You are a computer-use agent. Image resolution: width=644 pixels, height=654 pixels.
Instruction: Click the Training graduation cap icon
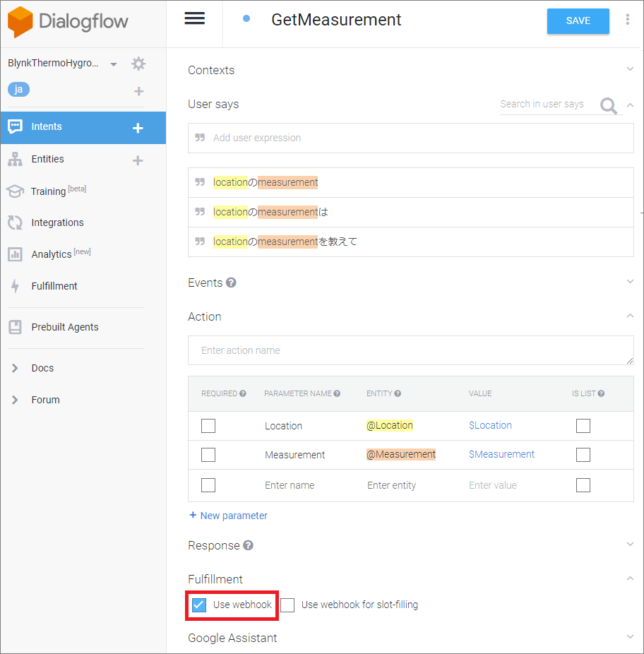point(15,191)
